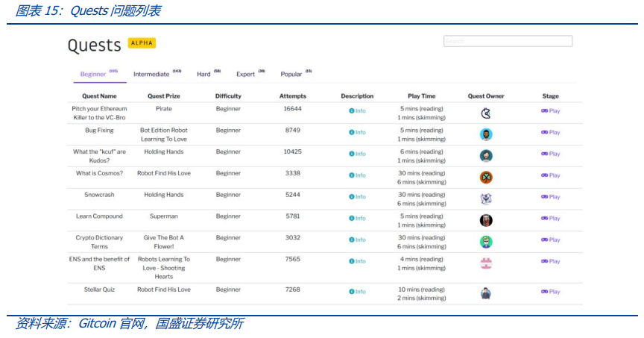Open the Hard quests tab
Image resolution: width=644 pixels, height=338 pixels.
pos(209,74)
